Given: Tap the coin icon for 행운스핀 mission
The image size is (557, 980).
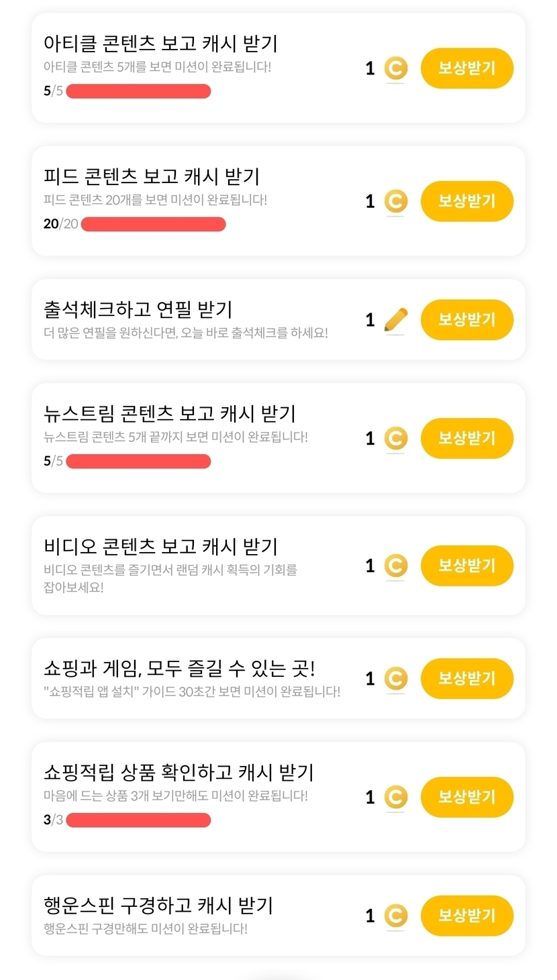Looking at the screenshot, I should pos(396,916).
